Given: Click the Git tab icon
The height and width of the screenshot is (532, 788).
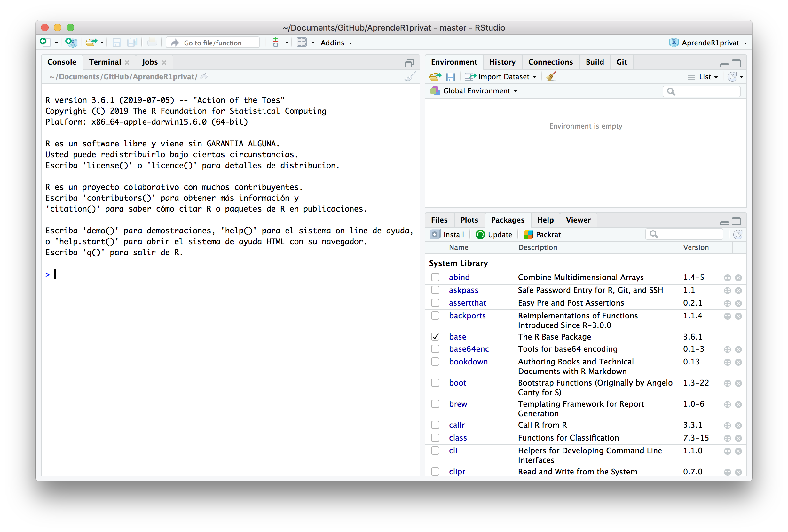Looking at the screenshot, I should (x=621, y=61).
